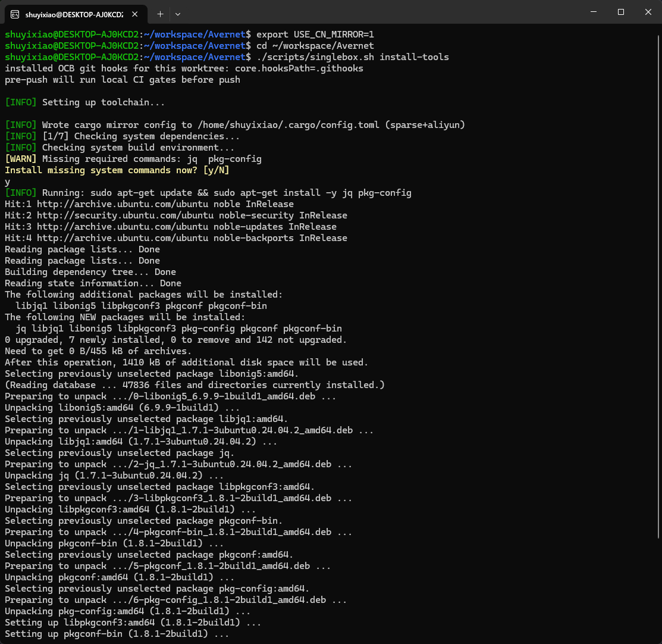Click 'Hit:4' noble-backports InRelease line
Screen dimensions: 662x644
click(176, 238)
